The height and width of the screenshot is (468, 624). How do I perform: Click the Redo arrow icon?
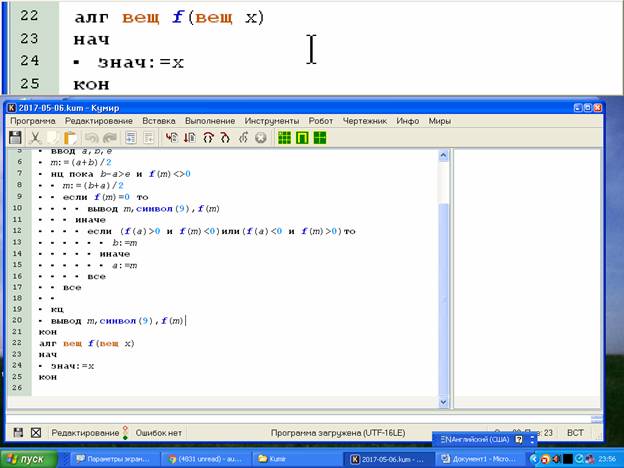coord(109,138)
